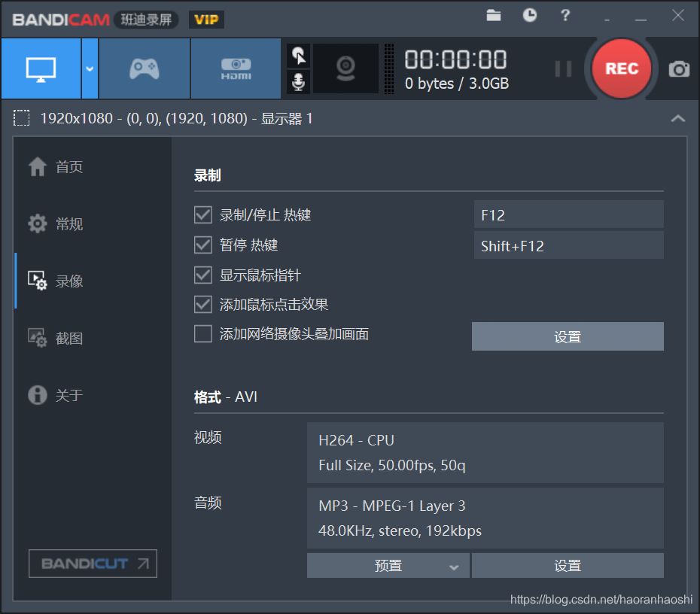
Task: Toggle microphone recording icon
Action: pyautogui.click(x=298, y=82)
